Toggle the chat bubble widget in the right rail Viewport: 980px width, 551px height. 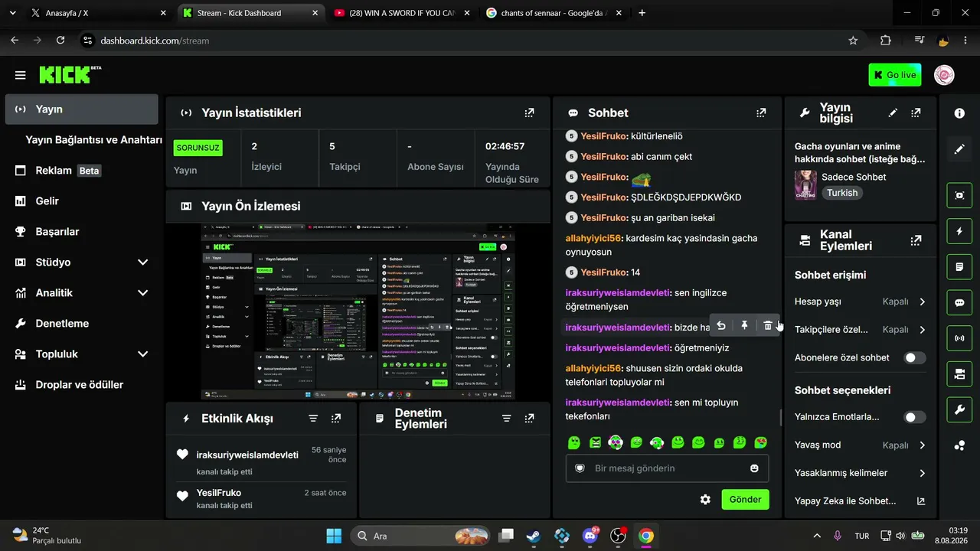click(x=959, y=302)
